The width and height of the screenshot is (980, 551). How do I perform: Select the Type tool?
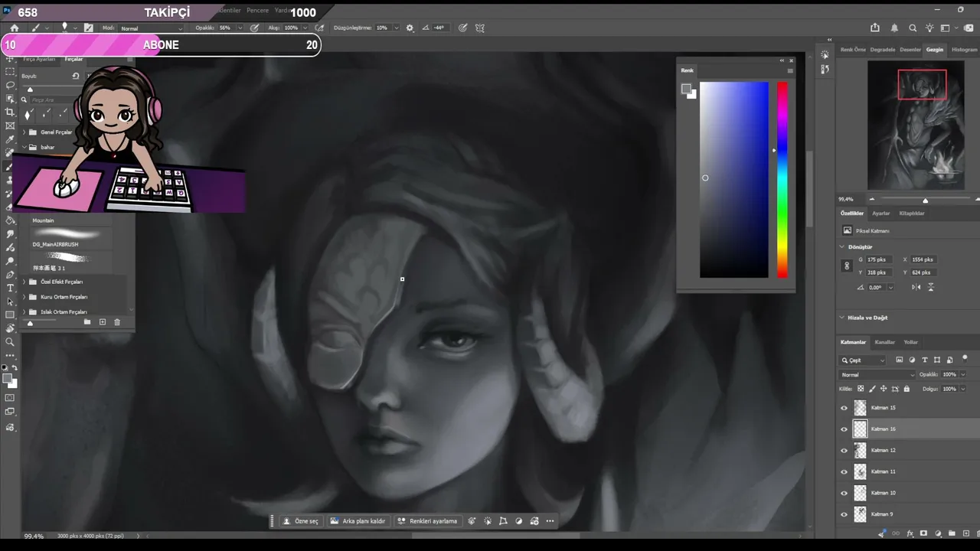10,288
